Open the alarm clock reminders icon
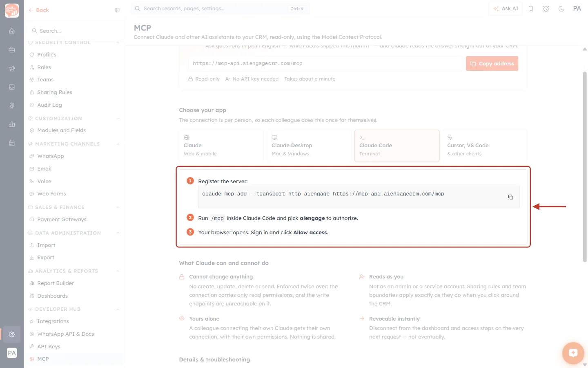Viewport: 588px width, 368px height. point(546,9)
